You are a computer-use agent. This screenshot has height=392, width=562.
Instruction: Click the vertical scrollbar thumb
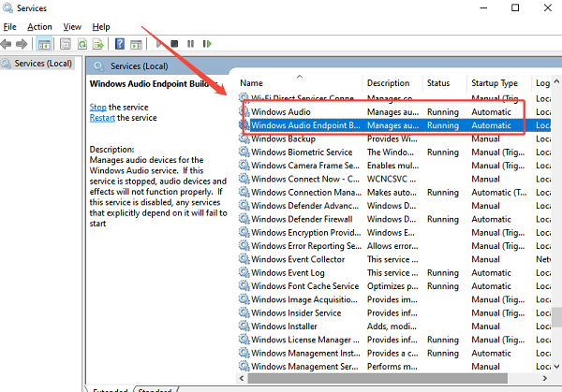(x=556, y=317)
